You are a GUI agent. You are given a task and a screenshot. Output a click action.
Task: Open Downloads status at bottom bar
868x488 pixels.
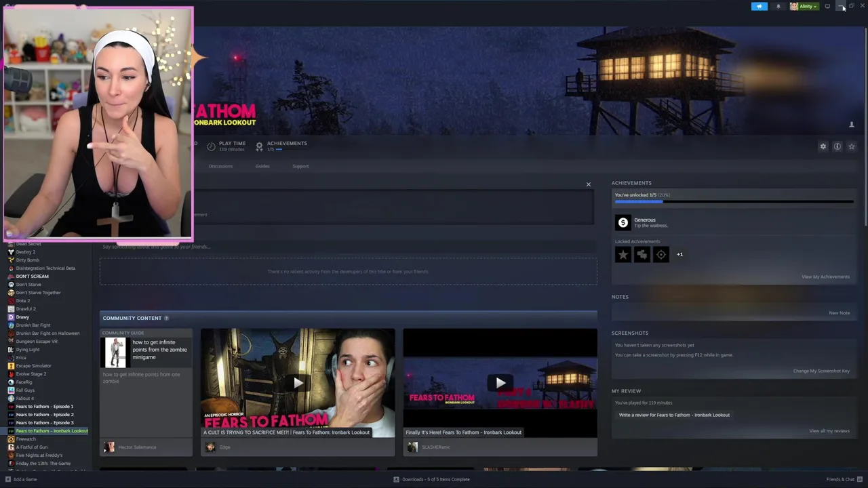click(431, 479)
